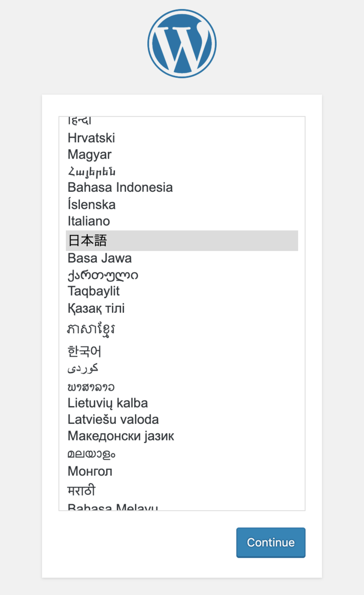Screen dimensions: 364x595
Task: Select the highlighted 日本語 language option
Action: [x=182, y=240]
